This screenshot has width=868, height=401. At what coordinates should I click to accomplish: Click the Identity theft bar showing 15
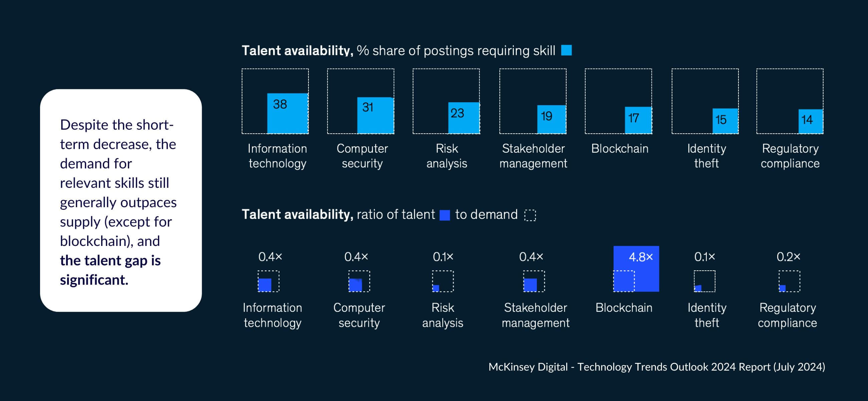point(725,121)
